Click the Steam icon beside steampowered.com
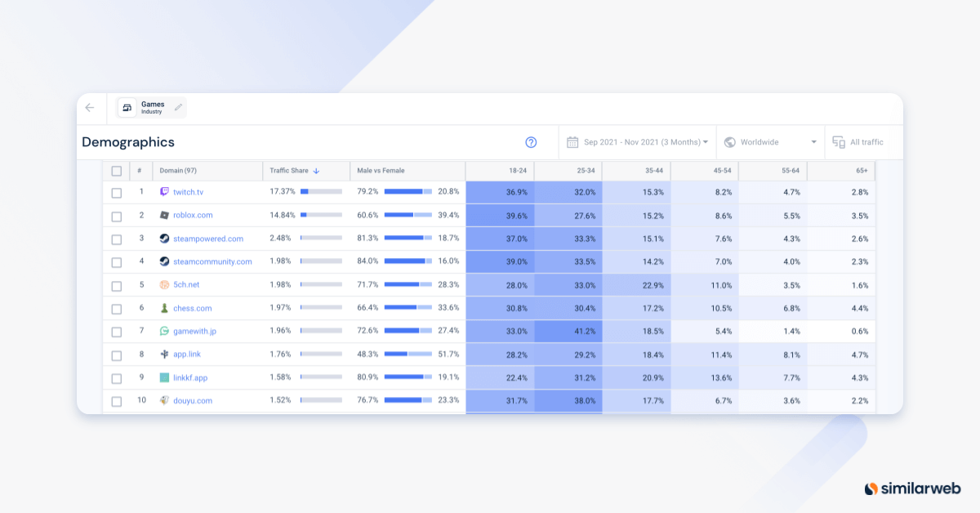This screenshot has width=980, height=513. pyautogui.click(x=163, y=238)
